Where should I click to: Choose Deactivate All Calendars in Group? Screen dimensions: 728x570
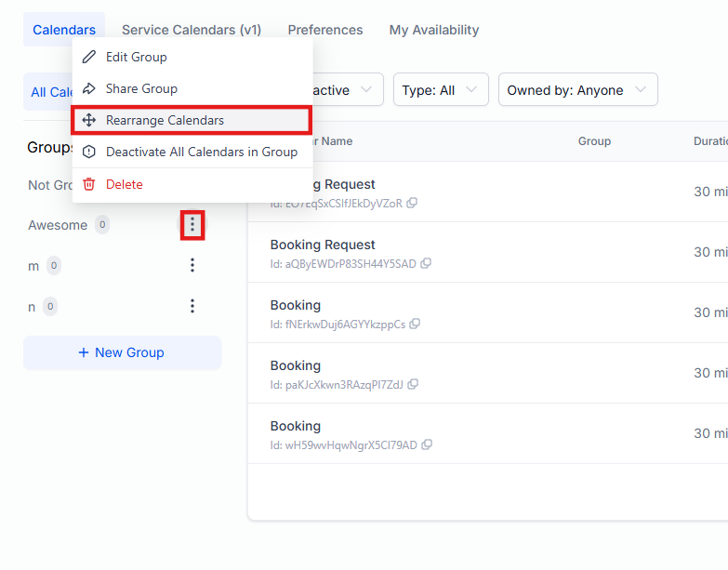tap(201, 152)
